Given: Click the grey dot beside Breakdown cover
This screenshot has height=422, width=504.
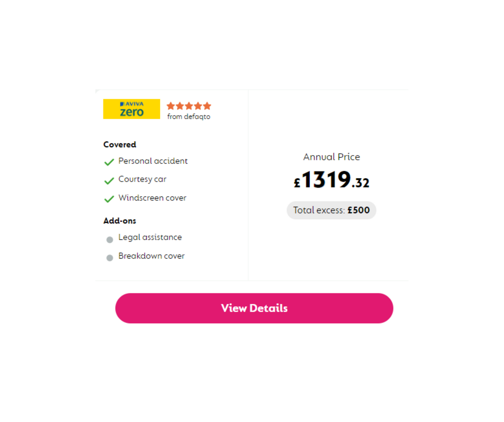Looking at the screenshot, I should point(110,258).
